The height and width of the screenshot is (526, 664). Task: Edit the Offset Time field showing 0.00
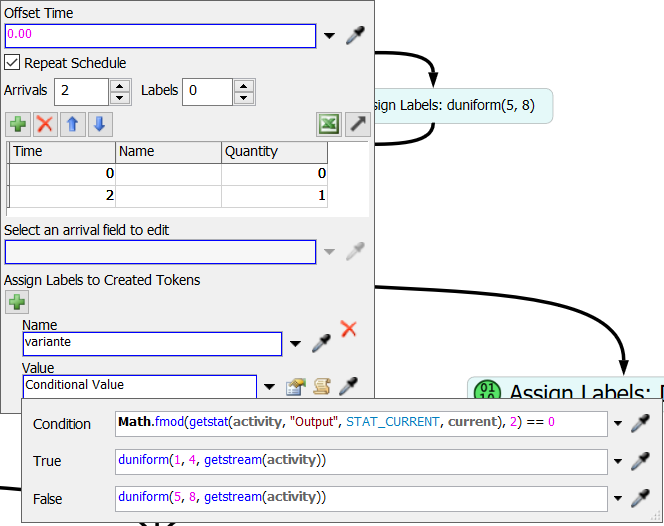pos(160,36)
